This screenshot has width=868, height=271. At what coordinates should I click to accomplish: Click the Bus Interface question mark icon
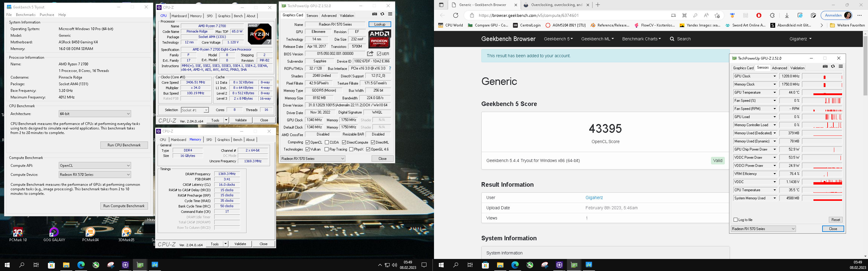coord(390,68)
